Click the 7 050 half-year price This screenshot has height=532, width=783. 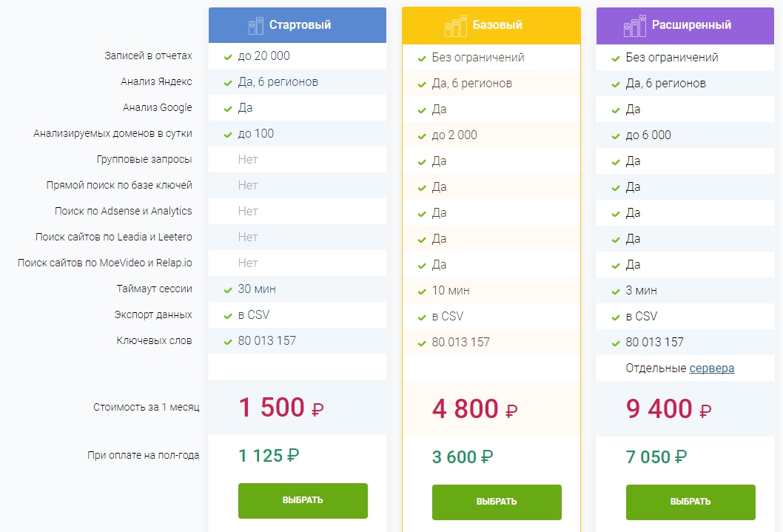pos(648,457)
